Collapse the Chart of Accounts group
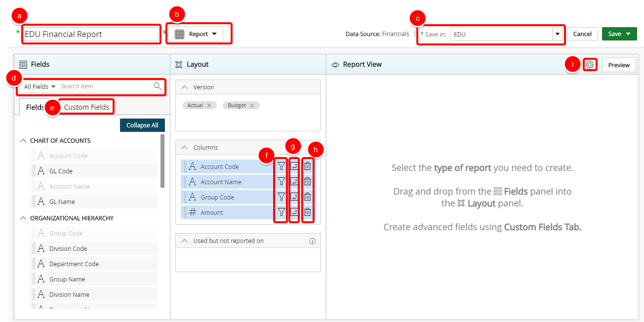Screen dimensions: 644x322 pyautogui.click(x=23, y=141)
